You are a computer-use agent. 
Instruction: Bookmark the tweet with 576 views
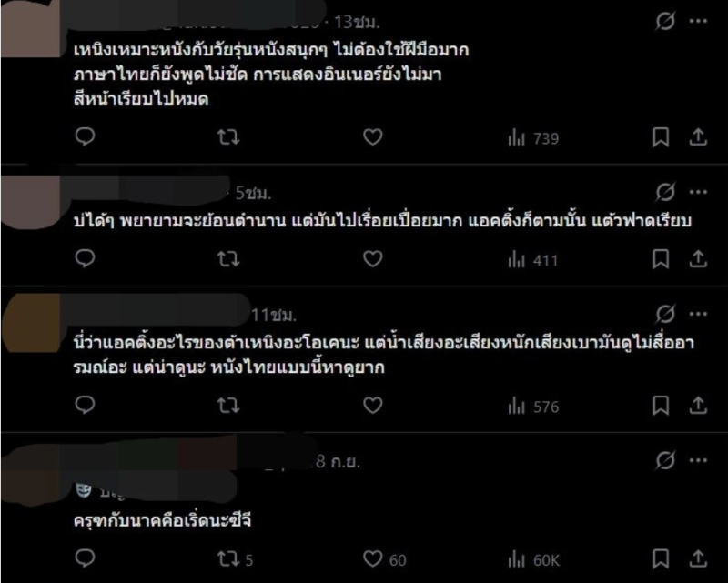click(661, 406)
